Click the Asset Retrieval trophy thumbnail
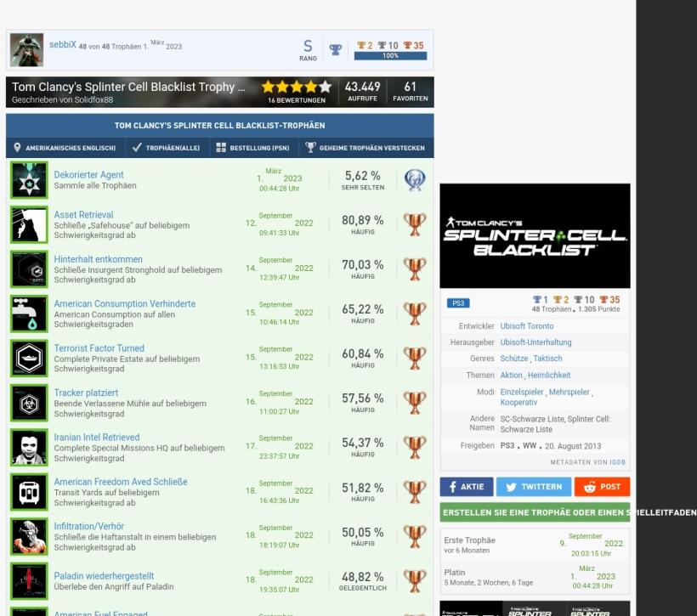Screen dimensions: 697x616 click(x=29, y=224)
